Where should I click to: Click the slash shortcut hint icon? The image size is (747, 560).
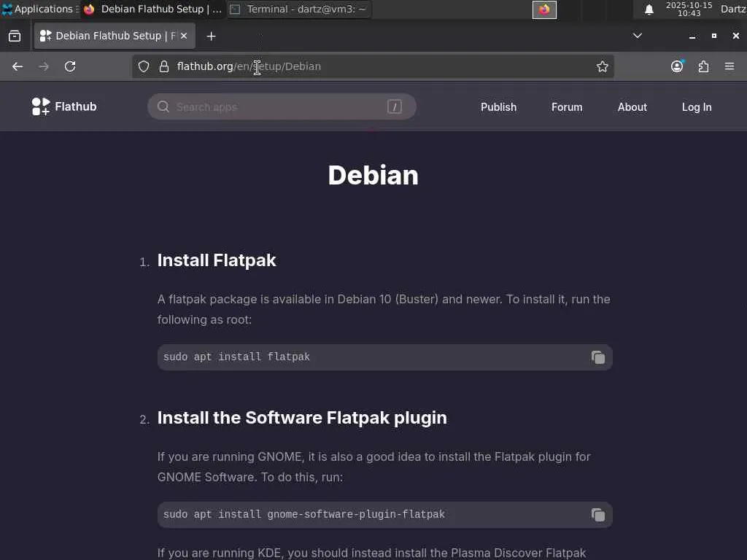tap(395, 106)
